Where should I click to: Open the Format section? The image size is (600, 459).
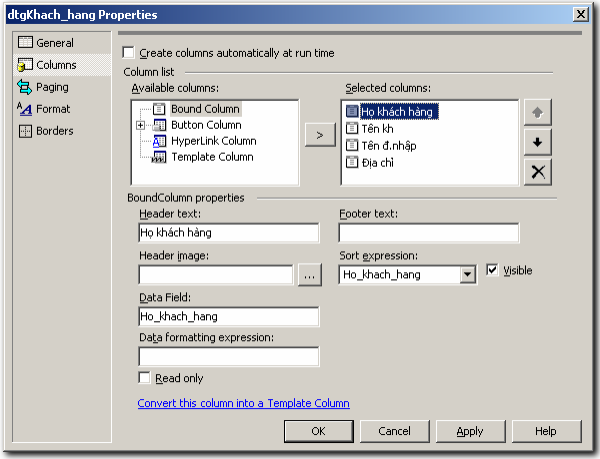point(52,109)
